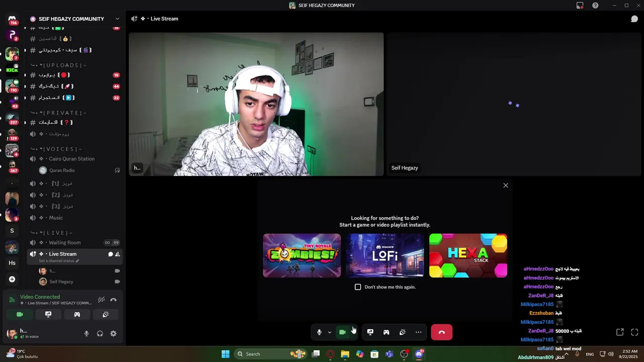
Task: Add a server with plus icon
Action: click(x=12, y=280)
